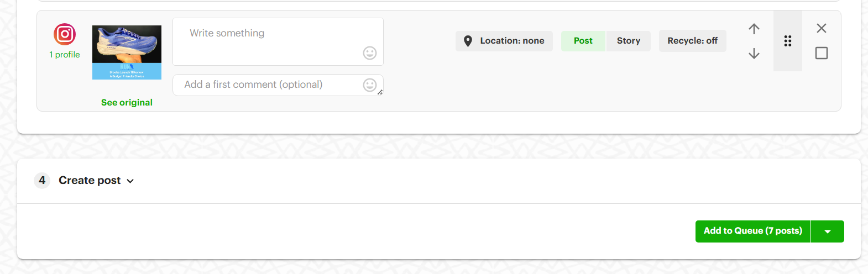868x274 pixels.
Task: Click the Instagram profile icon
Action: coord(65,34)
